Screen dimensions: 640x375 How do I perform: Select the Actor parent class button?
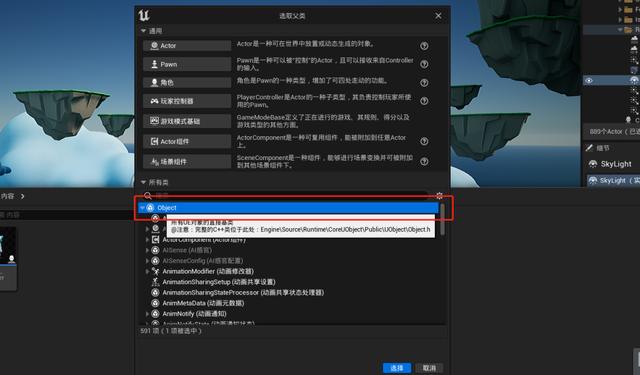pyautogui.click(x=187, y=46)
